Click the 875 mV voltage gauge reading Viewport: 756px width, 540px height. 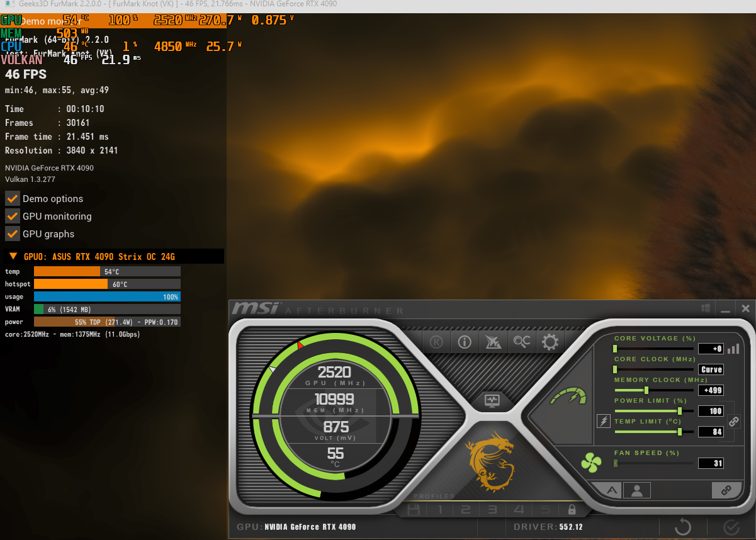coord(335,426)
